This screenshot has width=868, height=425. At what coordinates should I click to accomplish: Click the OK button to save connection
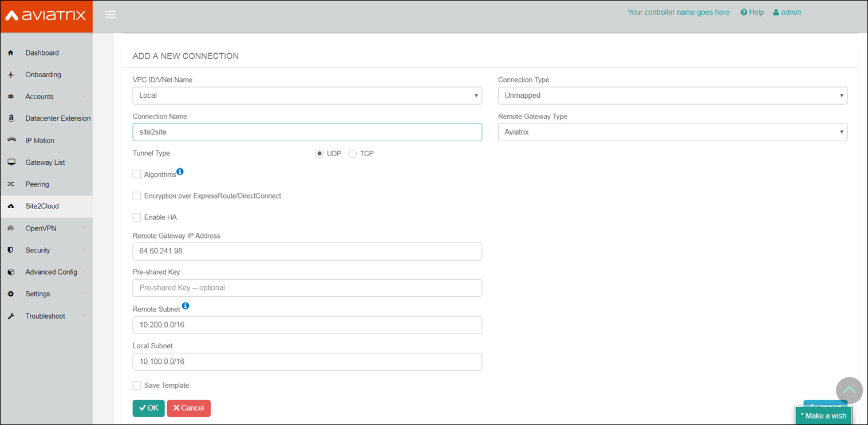148,408
